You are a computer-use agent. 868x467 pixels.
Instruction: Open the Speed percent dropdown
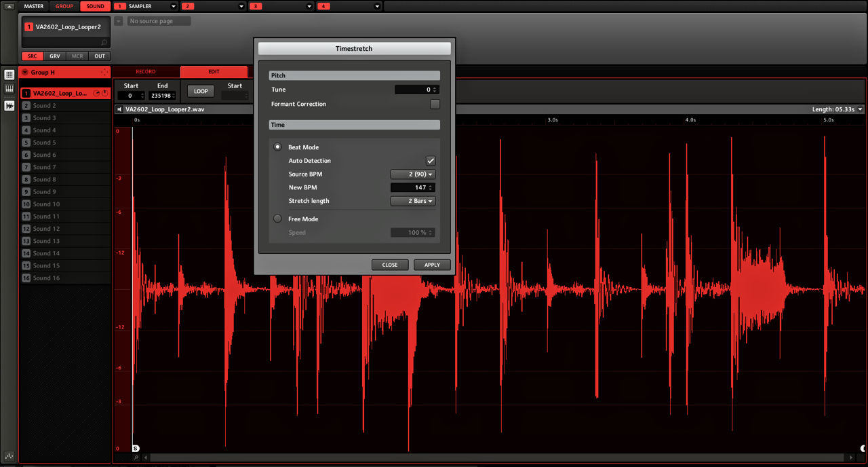click(x=413, y=232)
